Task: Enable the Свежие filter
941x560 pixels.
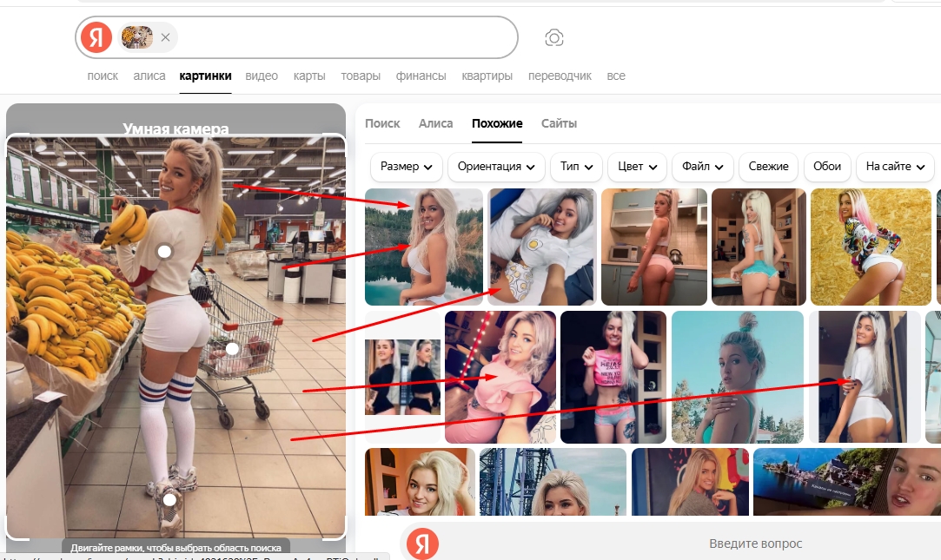Action: pyautogui.click(x=768, y=167)
